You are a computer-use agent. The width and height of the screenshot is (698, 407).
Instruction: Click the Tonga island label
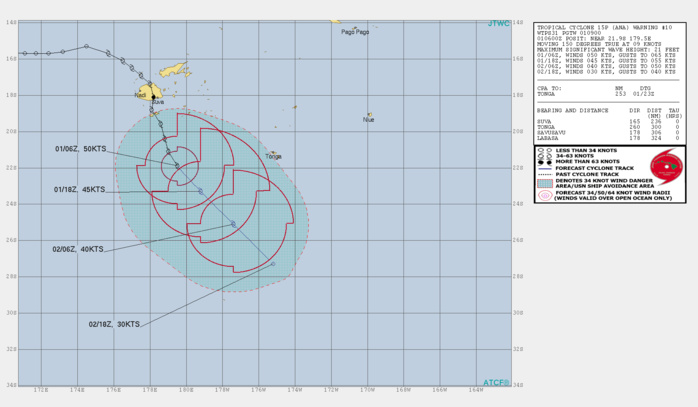tap(273, 156)
